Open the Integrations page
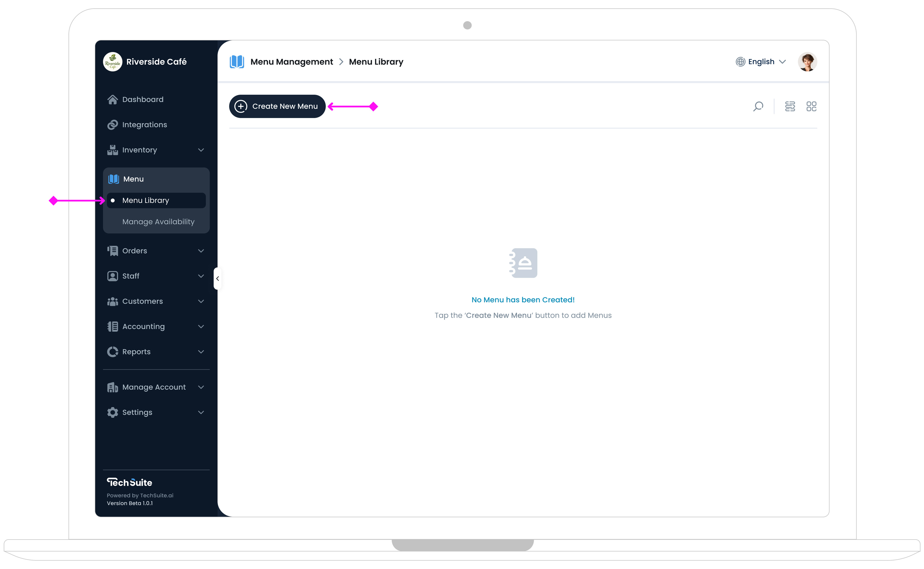The image size is (924, 569). pyautogui.click(x=144, y=124)
